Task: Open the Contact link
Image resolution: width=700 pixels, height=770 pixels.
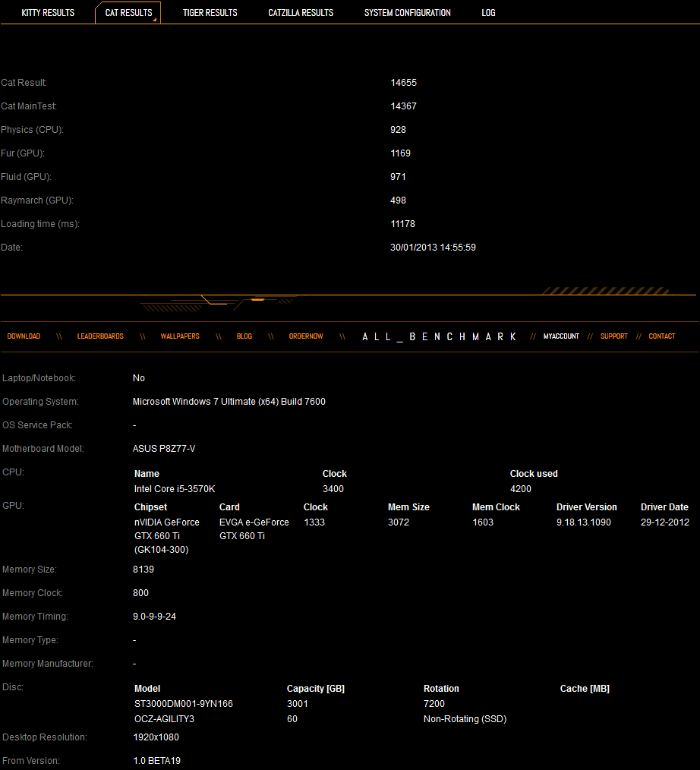Action: (x=662, y=336)
